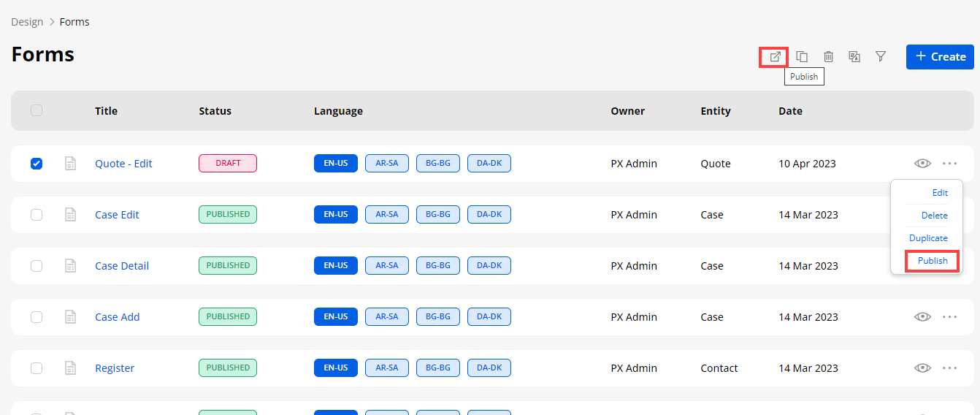Viewport: 980px width, 415px height.
Task: Tick the Case Edit row checkbox
Action: tap(37, 215)
